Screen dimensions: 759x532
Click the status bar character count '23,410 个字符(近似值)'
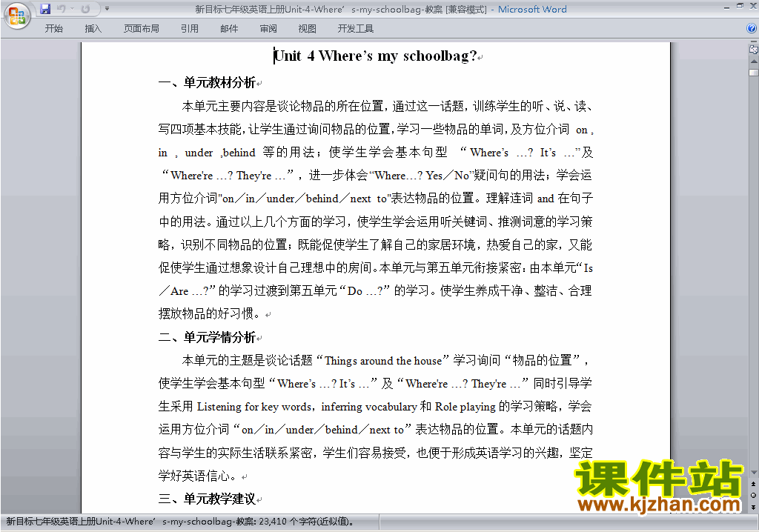click(307, 522)
